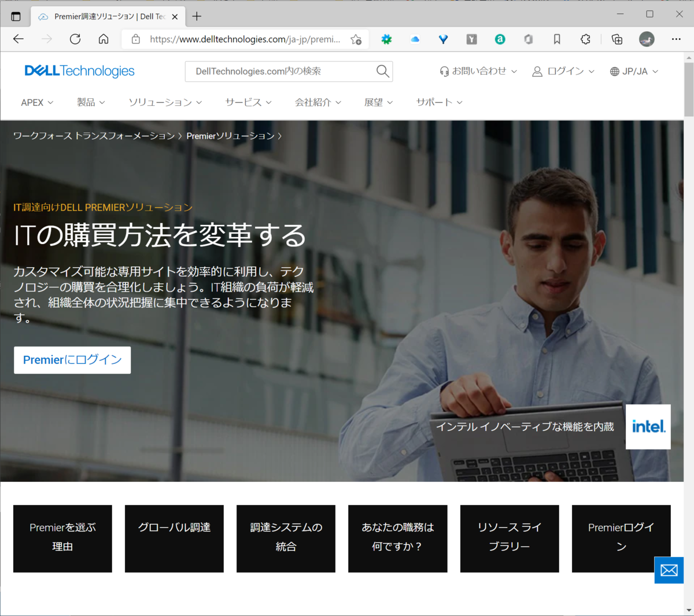Image resolution: width=694 pixels, height=616 pixels.
Task: Open the ソリューション menu
Action: coord(165,102)
